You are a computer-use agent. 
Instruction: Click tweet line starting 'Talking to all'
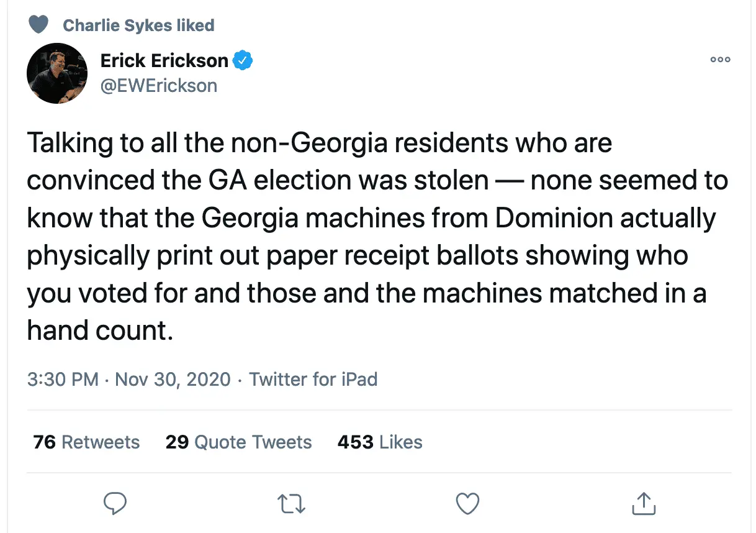pyautogui.click(x=320, y=143)
